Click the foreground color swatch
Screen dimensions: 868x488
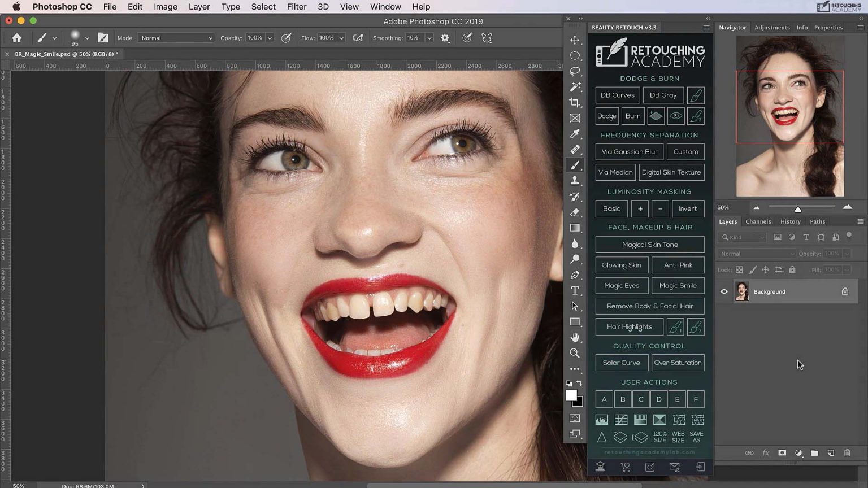coord(571,395)
